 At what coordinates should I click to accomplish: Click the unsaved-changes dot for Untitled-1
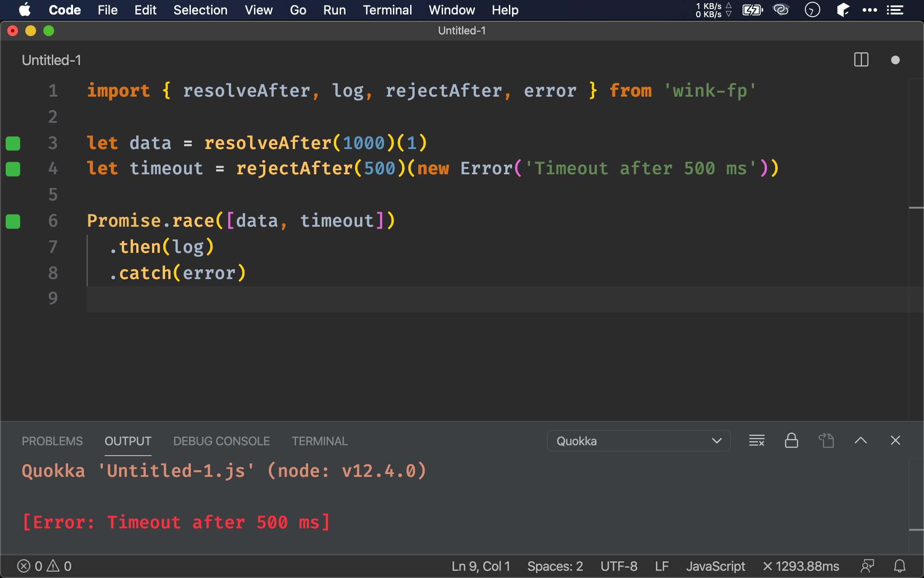pyautogui.click(x=895, y=60)
